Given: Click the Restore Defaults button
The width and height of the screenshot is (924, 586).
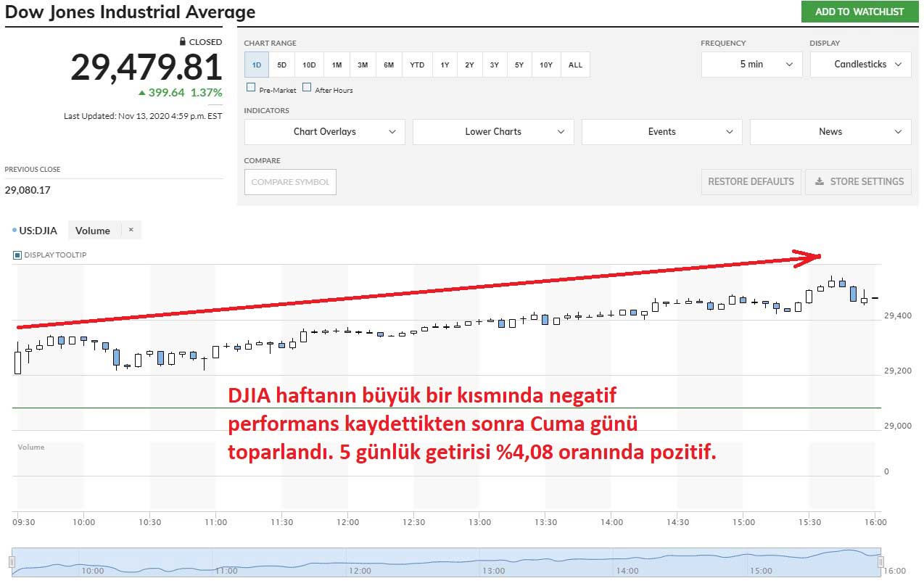Looking at the screenshot, I should click(751, 182).
